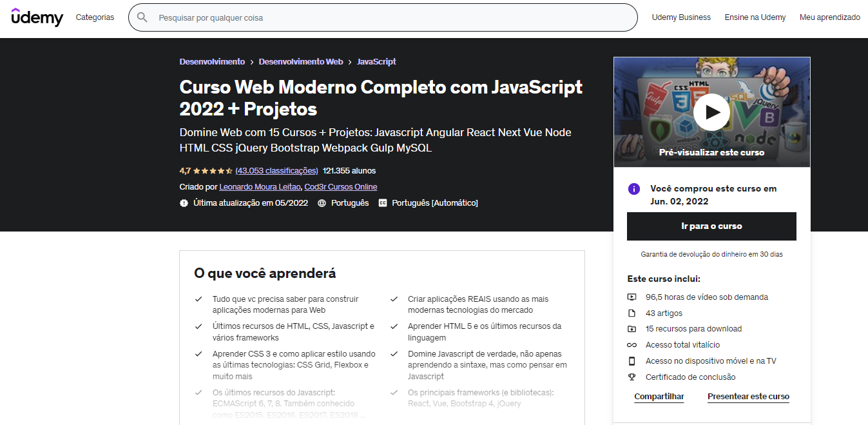
Task: Click the infinity icon for Acesso total vitalício
Action: click(632, 345)
